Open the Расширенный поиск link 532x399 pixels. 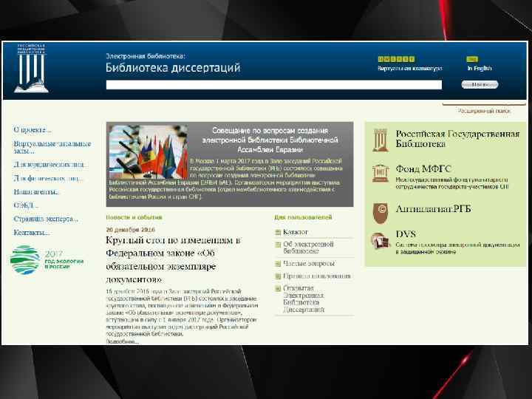pyautogui.click(x=484, y=111)
